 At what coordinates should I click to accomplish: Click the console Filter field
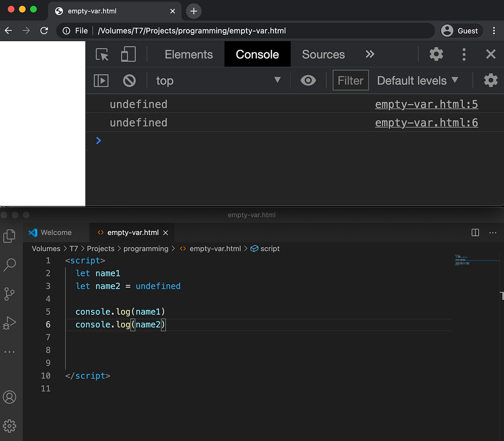pyautogui.click(x=351, y=80)
